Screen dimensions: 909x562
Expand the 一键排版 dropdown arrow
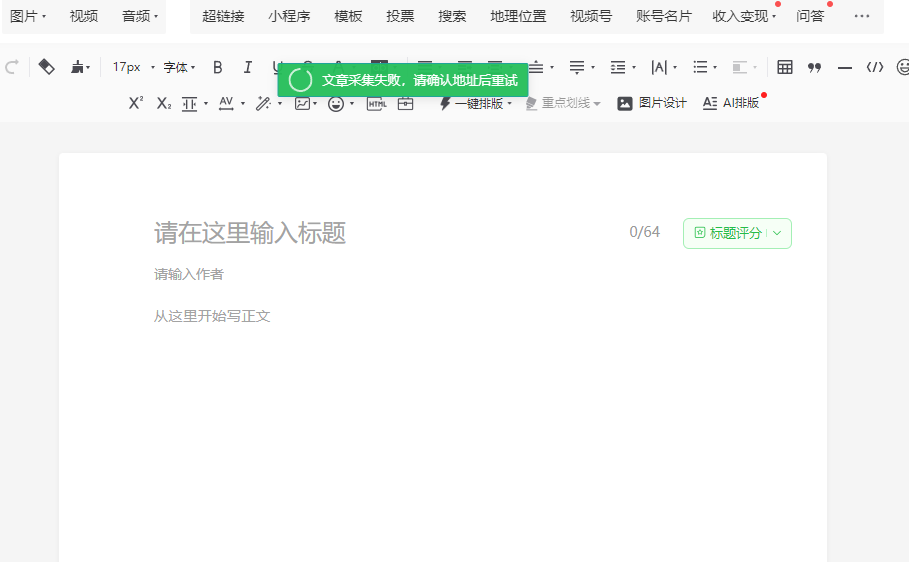pos(510,104)
